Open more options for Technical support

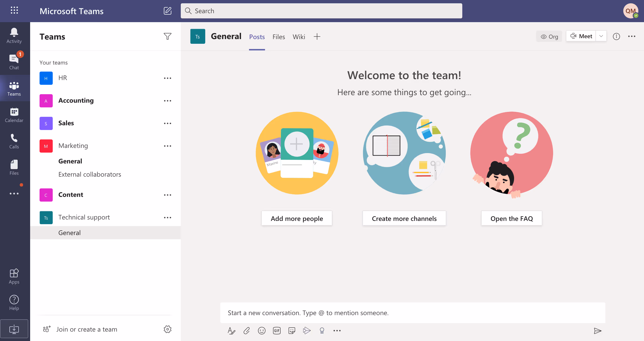167,217
